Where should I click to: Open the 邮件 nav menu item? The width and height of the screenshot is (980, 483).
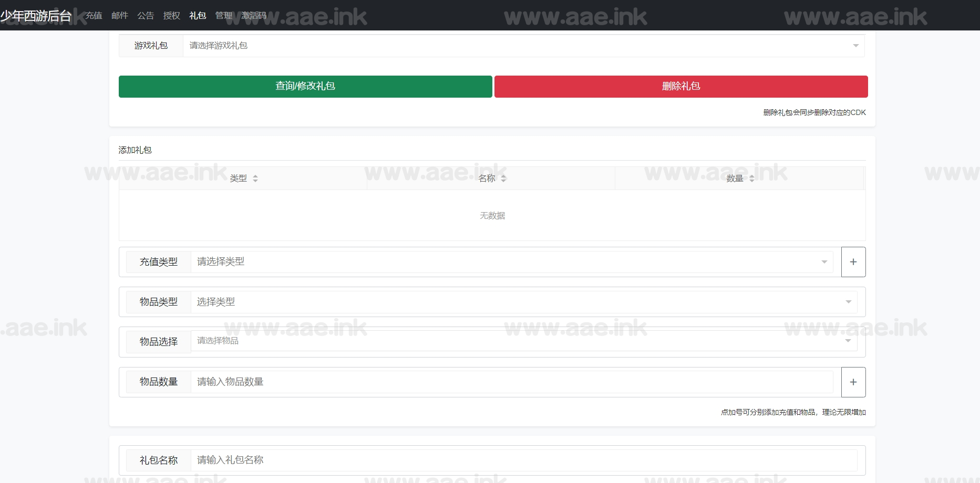[x=120, y=16]
